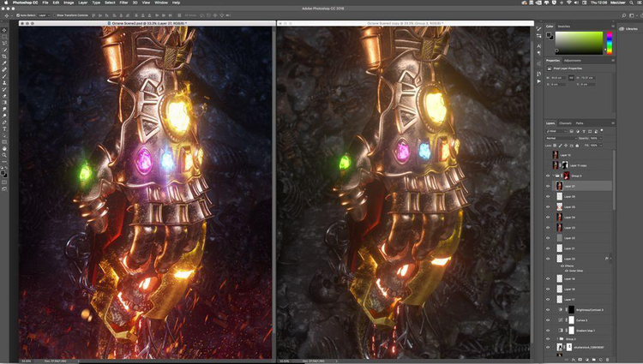This screenshot has width=643, height=364.
Task: Click the Delete layer trash icon
Action: coord(607,360)
